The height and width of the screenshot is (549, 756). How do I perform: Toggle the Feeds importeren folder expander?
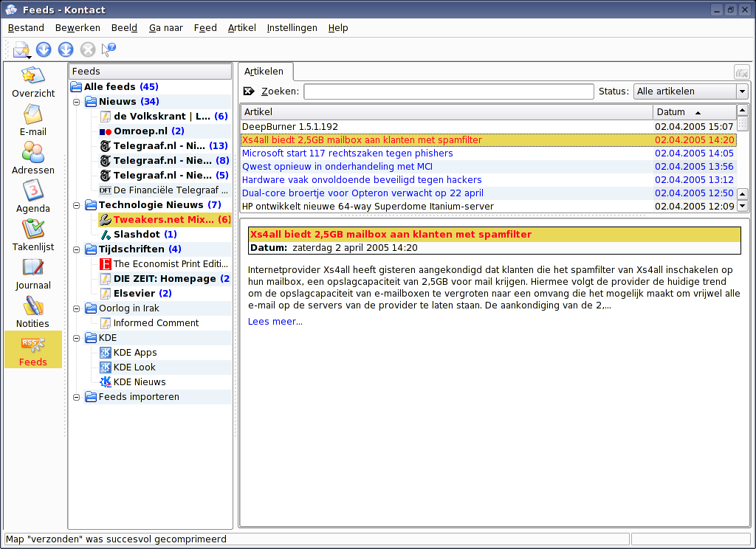pos(76,398)
